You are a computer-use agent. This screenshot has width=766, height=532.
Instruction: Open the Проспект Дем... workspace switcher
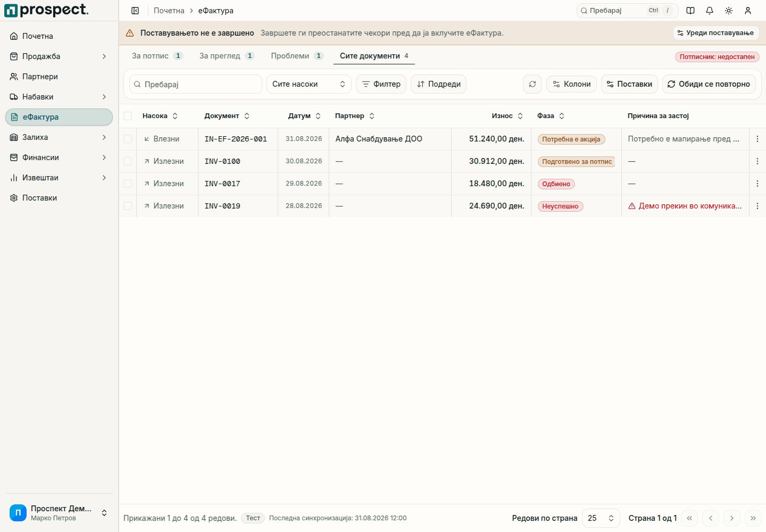click(59, 513)
